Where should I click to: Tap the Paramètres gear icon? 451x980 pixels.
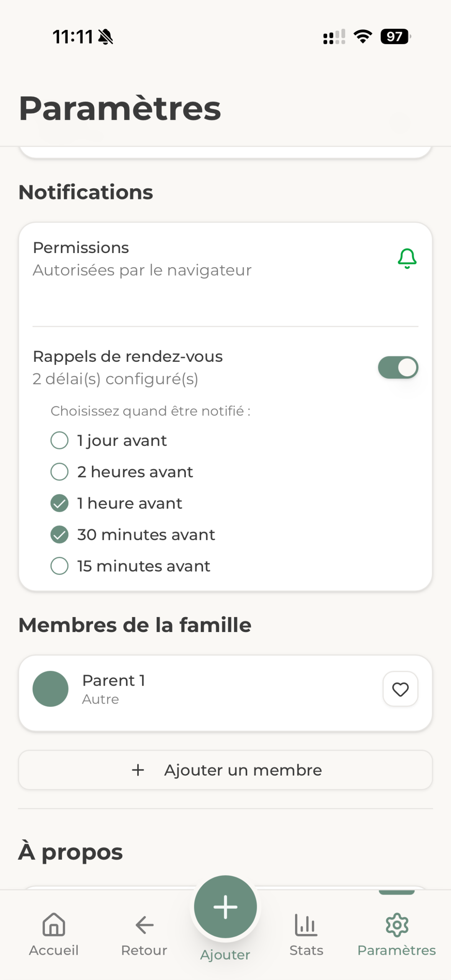(x=397, y=926)
